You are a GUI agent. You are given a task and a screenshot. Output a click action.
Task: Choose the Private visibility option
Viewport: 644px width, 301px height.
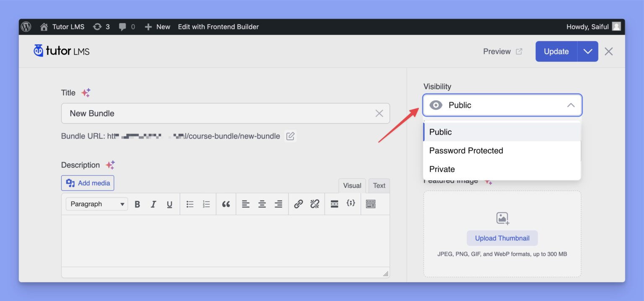tap(442, 169)
